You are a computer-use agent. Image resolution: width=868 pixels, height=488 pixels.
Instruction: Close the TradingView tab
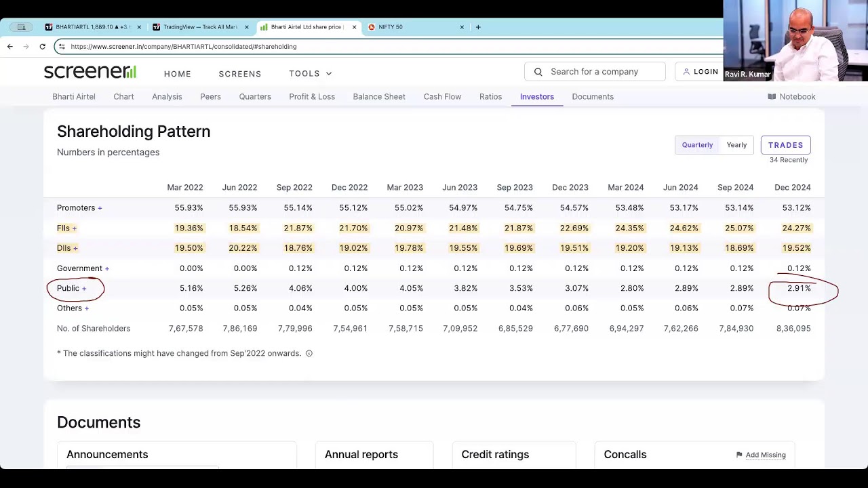point(247,27)
